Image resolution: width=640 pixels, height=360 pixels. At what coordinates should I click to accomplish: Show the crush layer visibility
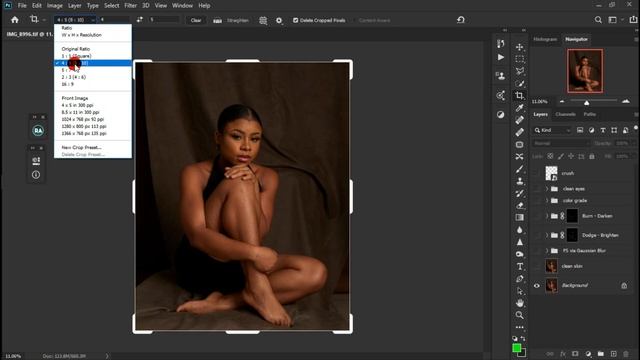pos(537,173)
